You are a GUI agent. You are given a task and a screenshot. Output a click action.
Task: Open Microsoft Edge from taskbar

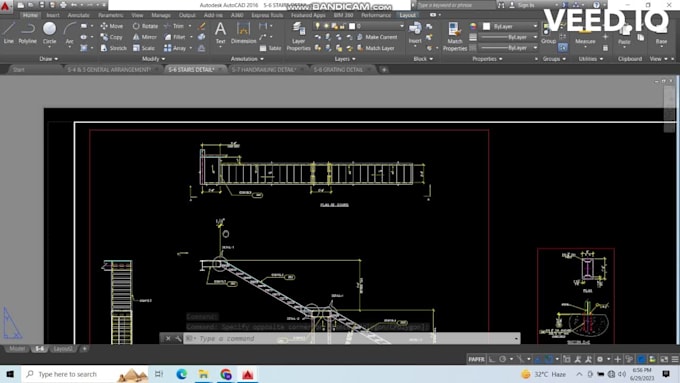pyautogui.click(x=182, y=374)
